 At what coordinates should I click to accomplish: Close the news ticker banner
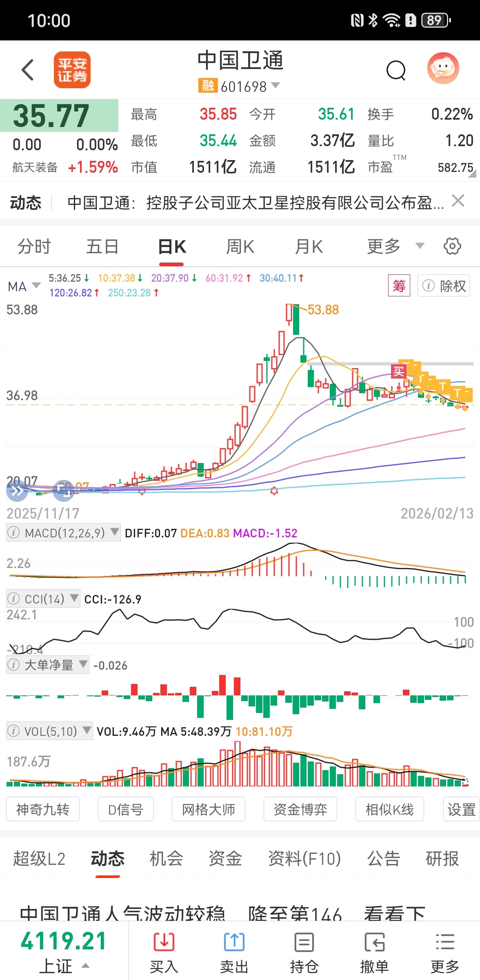point(458,201)
